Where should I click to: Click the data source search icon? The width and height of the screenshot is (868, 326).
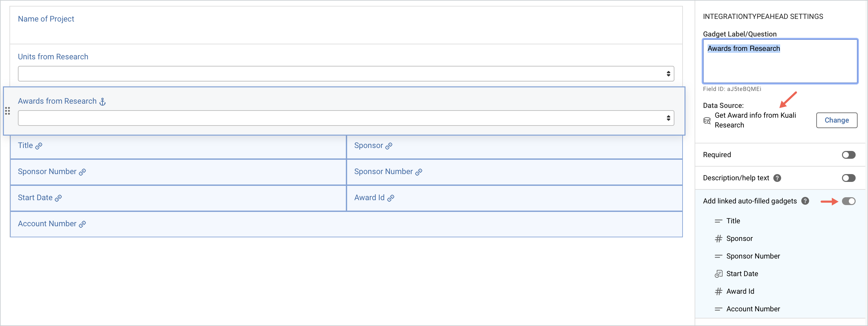click(x=707, y=120)
